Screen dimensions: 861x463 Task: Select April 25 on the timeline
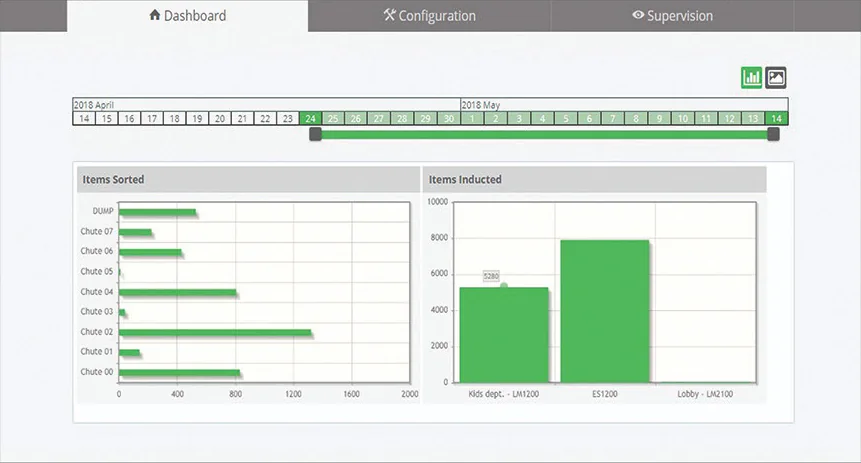tap(333, 118)
